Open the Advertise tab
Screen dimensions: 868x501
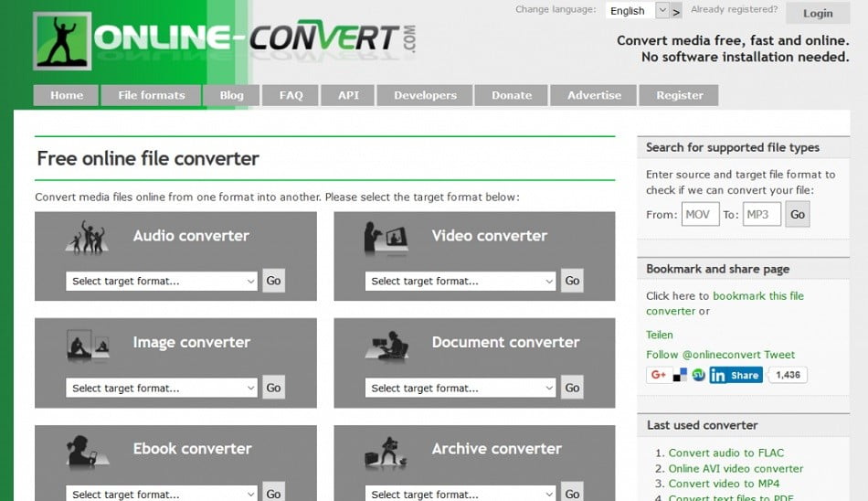pos(594,95)
